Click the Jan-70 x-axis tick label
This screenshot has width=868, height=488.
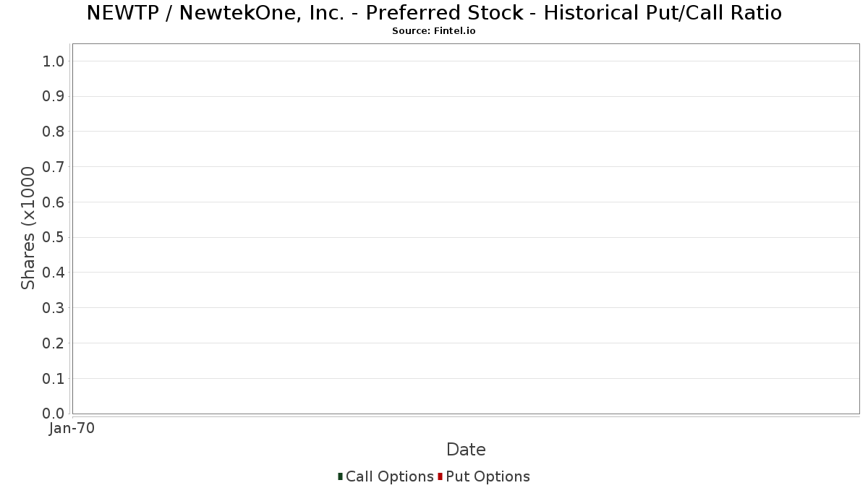click(72, 429)
